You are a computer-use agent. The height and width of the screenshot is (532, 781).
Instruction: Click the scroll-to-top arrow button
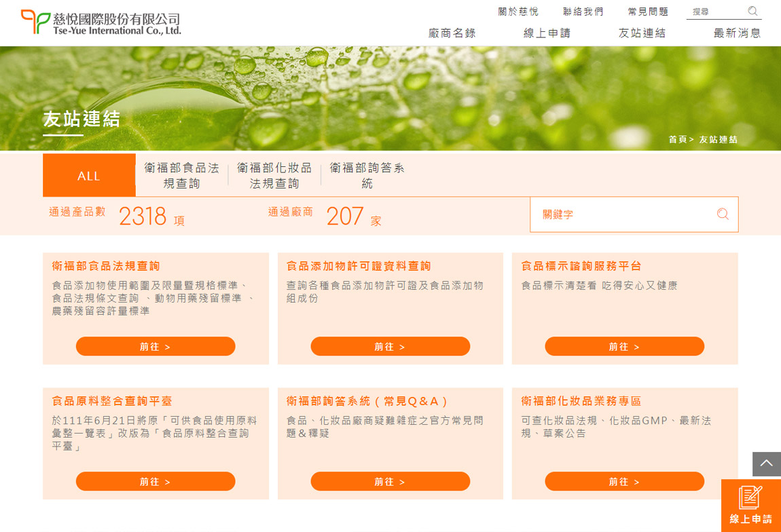pos(766,463)
